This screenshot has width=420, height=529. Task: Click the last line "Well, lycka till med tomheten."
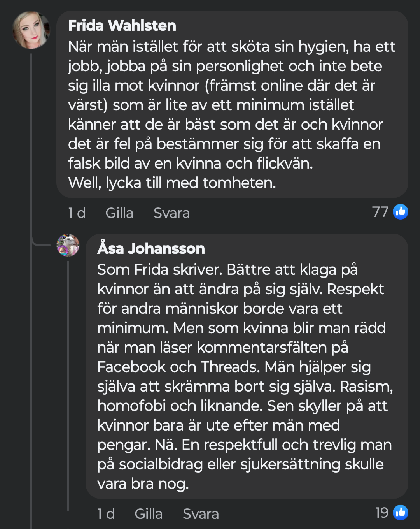click(x=172, y=183)
